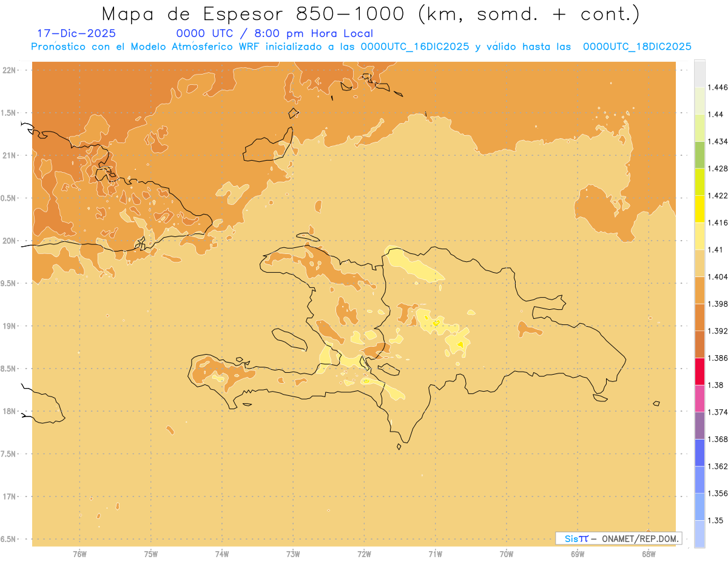Click the dark orange swatch between 1.386 and 1.392
The width and height of the screenshot is (728, 562).
click(x=699, y=344)
